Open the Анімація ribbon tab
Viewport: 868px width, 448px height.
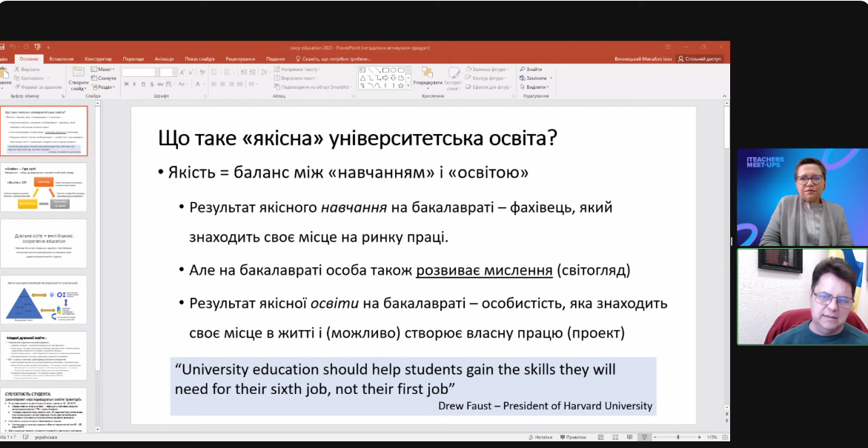tap(165, 58)
